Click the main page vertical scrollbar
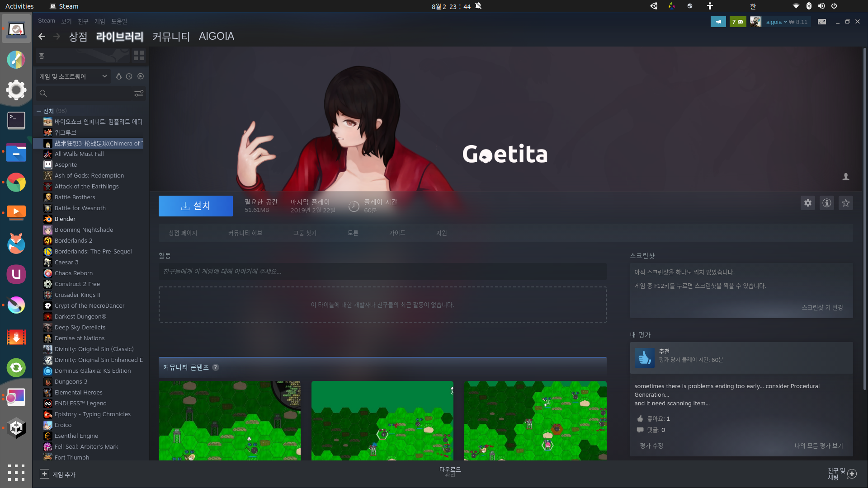 865,219
